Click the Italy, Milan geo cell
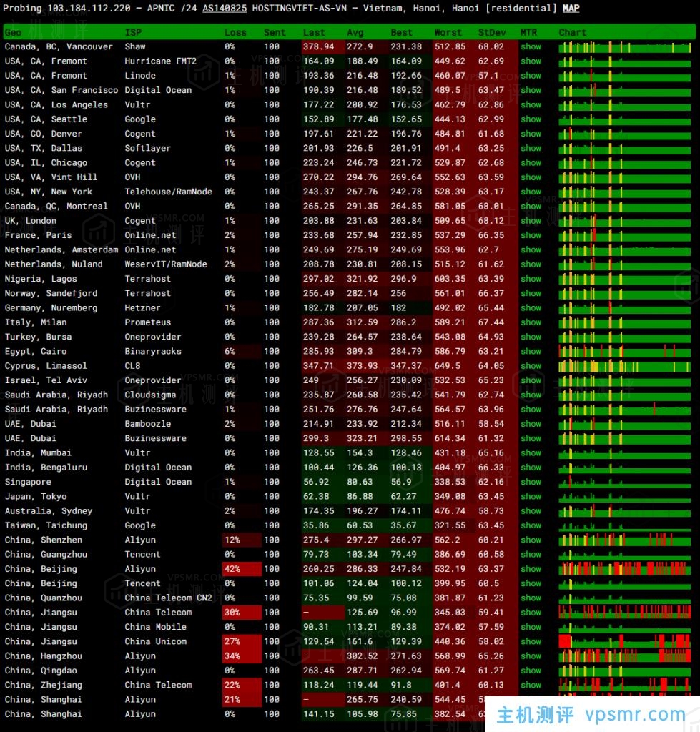Screen dimensions: 700x732 click(x=36, y=322)
